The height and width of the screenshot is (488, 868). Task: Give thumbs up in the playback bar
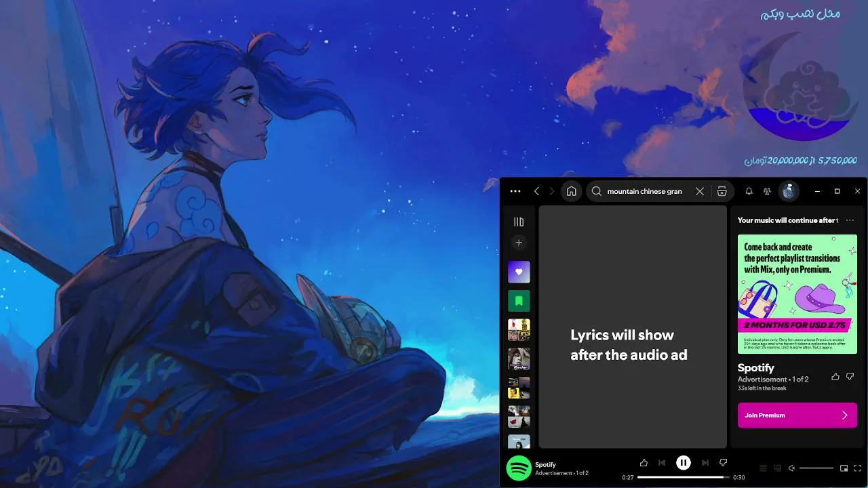point(644,463)
